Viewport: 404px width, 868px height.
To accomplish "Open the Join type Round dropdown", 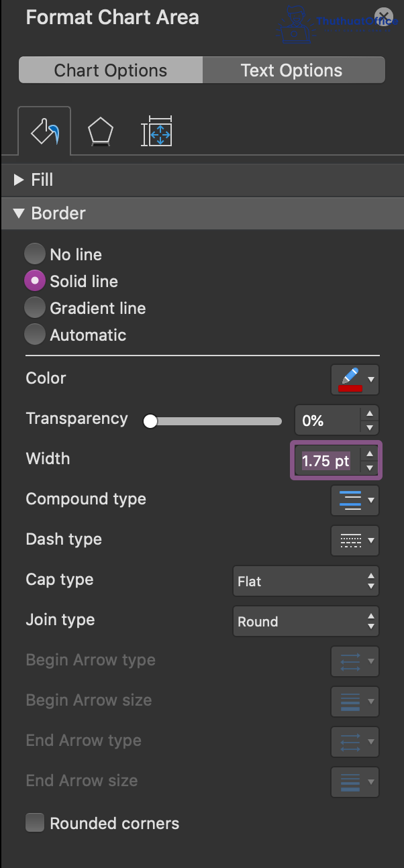I will click(305, 622).
